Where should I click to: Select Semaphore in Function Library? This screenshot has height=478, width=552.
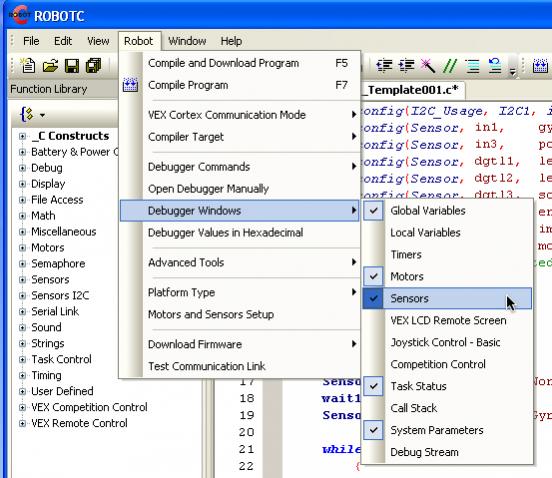click(58, 264)
